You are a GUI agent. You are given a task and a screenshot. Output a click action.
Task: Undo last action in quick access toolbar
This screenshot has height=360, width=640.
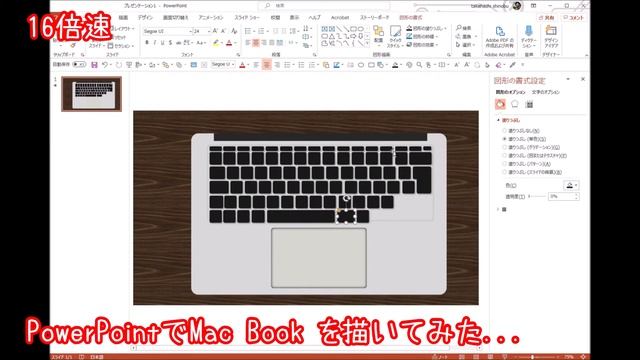105,65
